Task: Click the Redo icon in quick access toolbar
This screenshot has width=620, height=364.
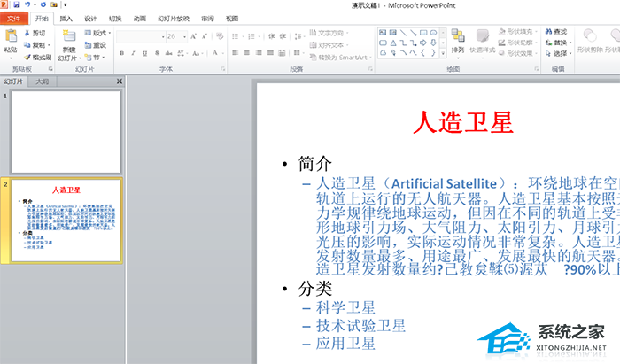Action: 43,4
